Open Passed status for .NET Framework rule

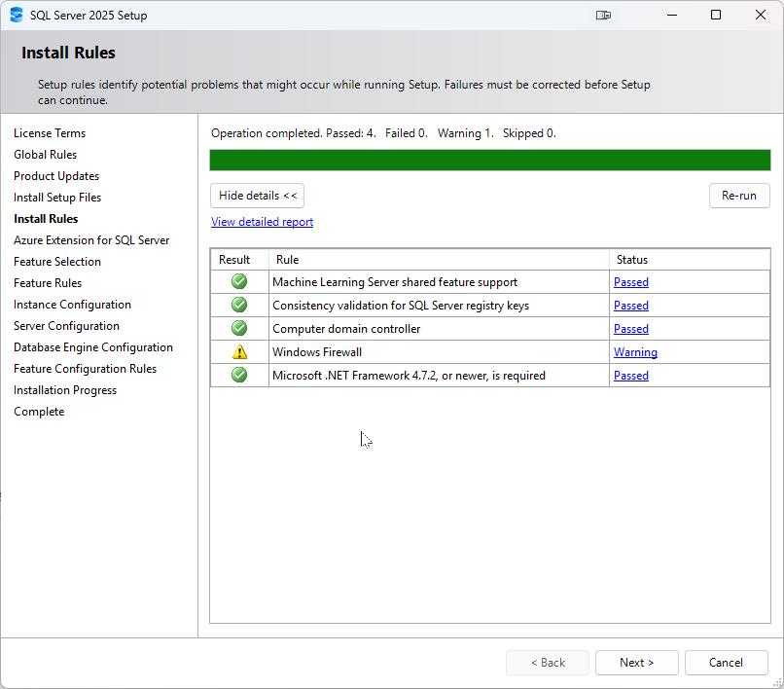pos(631,376)
